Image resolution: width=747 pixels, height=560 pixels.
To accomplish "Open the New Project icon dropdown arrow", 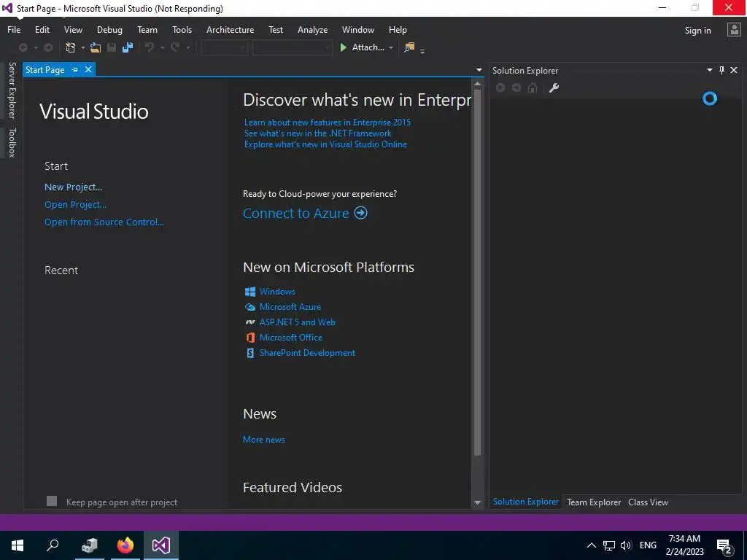I will point(82,47).
